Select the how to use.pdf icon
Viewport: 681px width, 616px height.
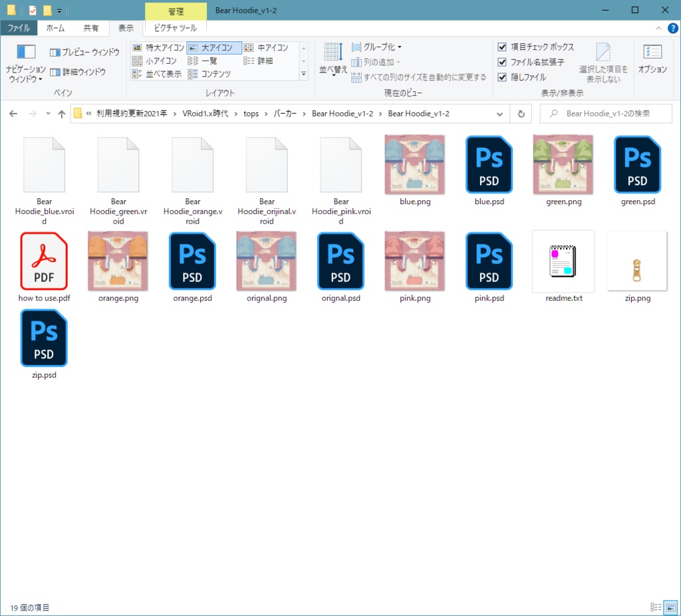(44, 261)
